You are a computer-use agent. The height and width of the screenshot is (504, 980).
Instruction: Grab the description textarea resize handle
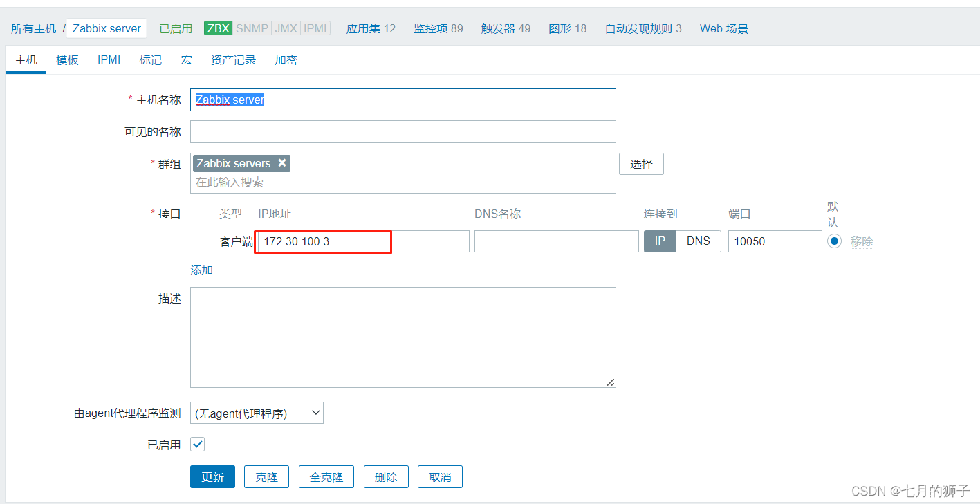tap(610, 382)
